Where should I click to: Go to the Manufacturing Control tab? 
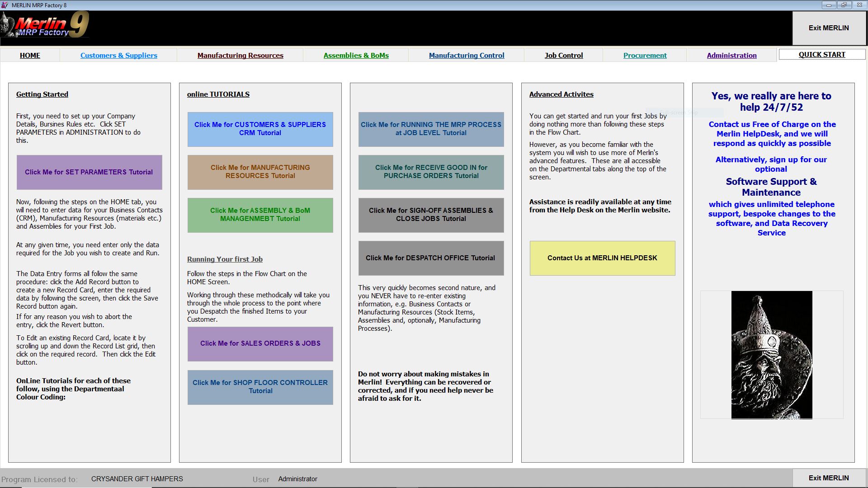[x=466, y=55]
